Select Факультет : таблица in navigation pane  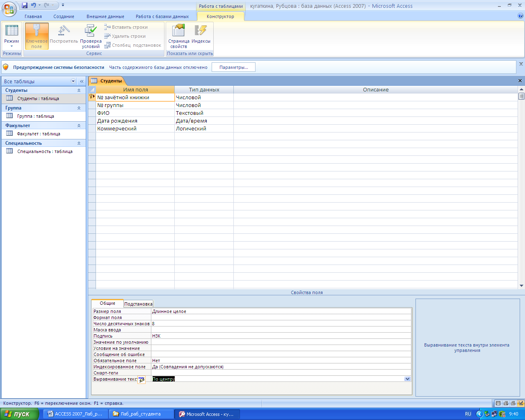[x=43, y=134]
